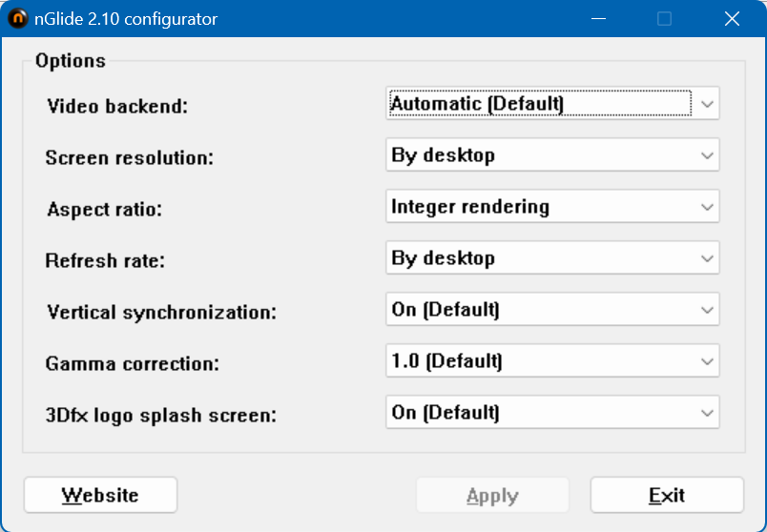
Task: Click the "Options" group heading
Action: pos(70,61)
